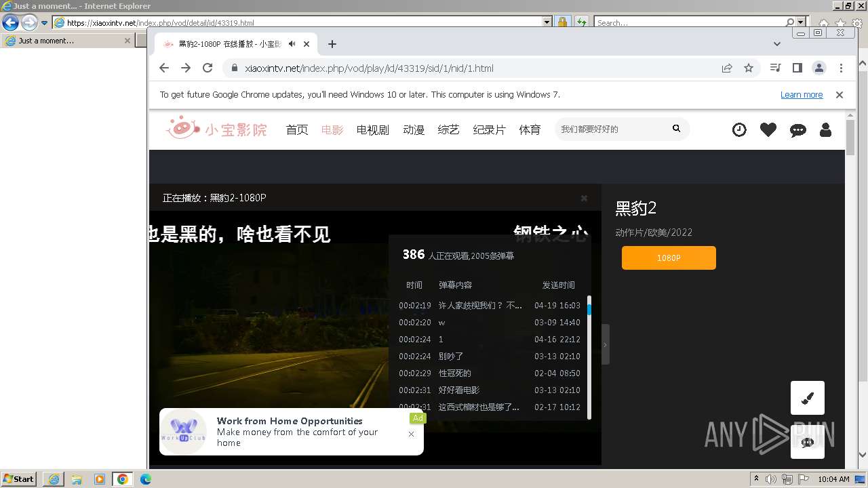Open the Learn more link
The image size is (868, 488).
pyautogui.click(x=802, y=95)
